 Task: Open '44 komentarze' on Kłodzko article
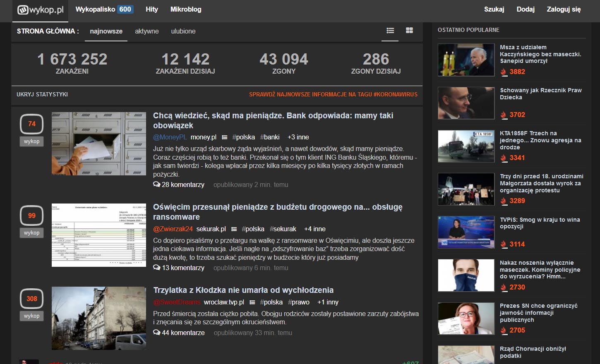pos(183,333)
